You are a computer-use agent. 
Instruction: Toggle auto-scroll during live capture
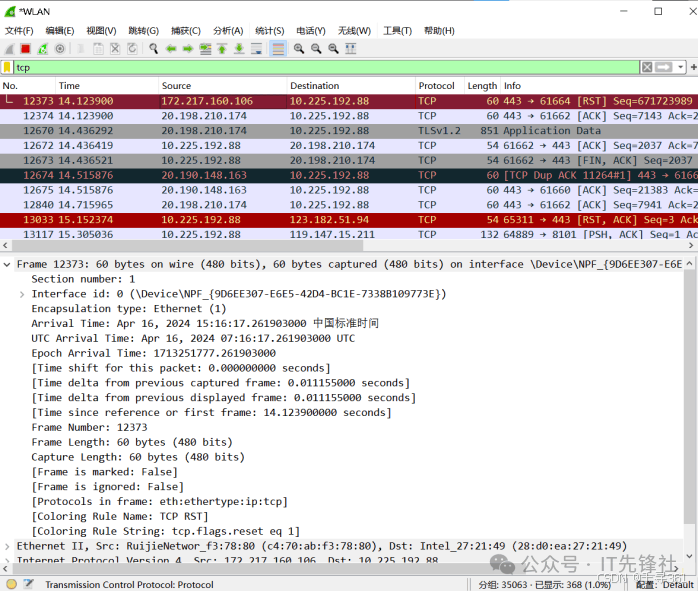pyautogui.click(x=256, y=48)
